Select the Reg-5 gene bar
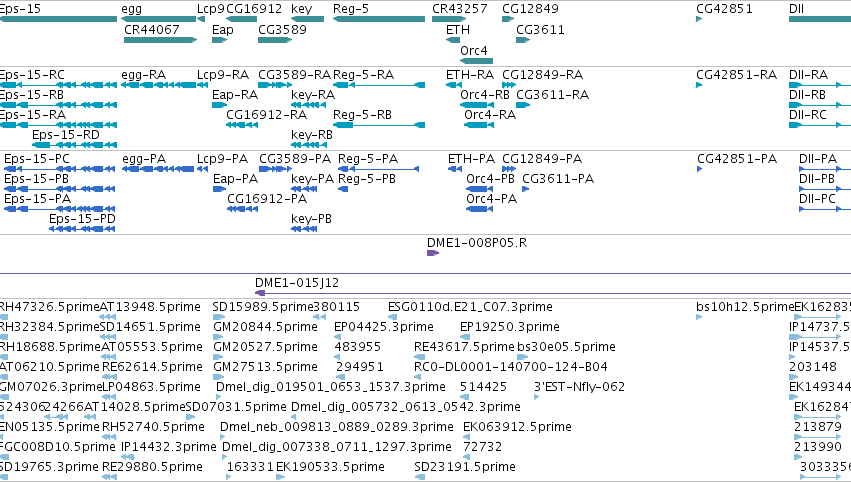Image resolution: width=851 pixels, height=482 pixels. 379,19
